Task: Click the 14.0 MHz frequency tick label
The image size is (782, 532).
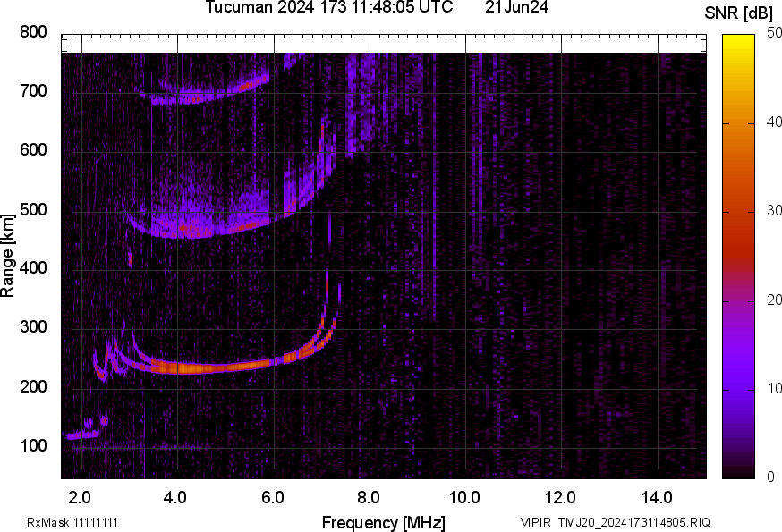Action: point(657,498)
